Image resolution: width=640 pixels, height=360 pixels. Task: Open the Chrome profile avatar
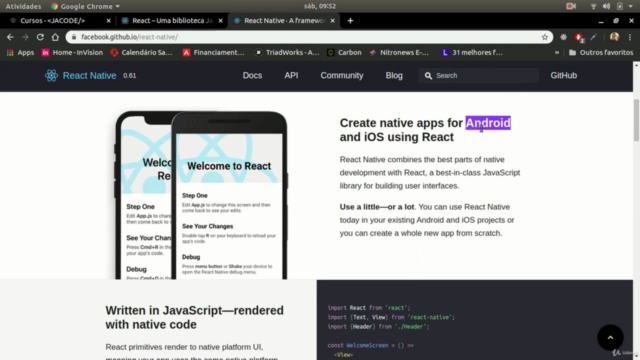point(614,37)
